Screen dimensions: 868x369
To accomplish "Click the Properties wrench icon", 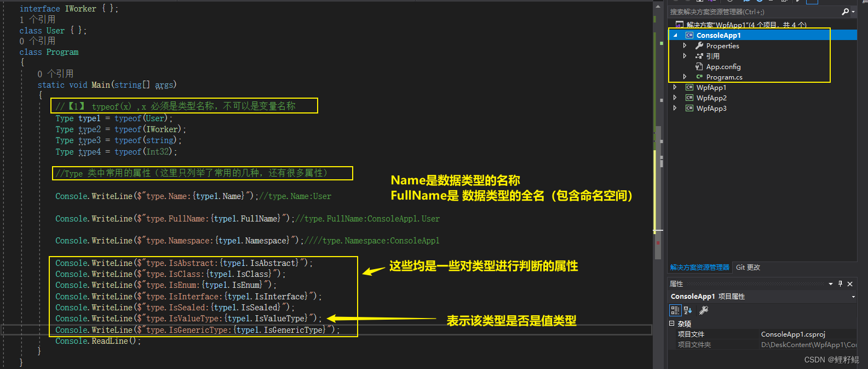I will coord(699,46).
